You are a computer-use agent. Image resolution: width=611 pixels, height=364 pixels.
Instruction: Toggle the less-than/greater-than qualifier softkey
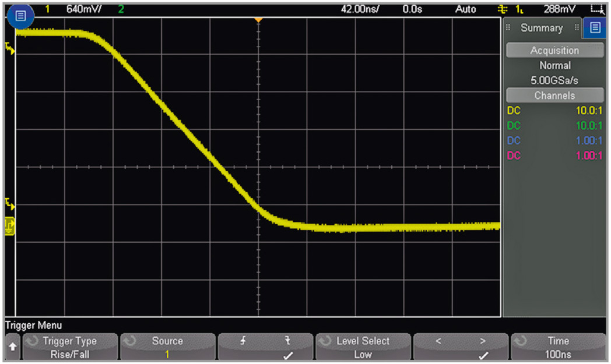pos(461,347)
